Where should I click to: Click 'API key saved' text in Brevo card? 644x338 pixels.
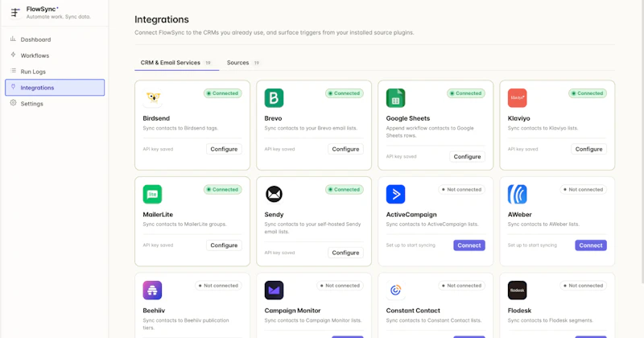pos(279,149)
